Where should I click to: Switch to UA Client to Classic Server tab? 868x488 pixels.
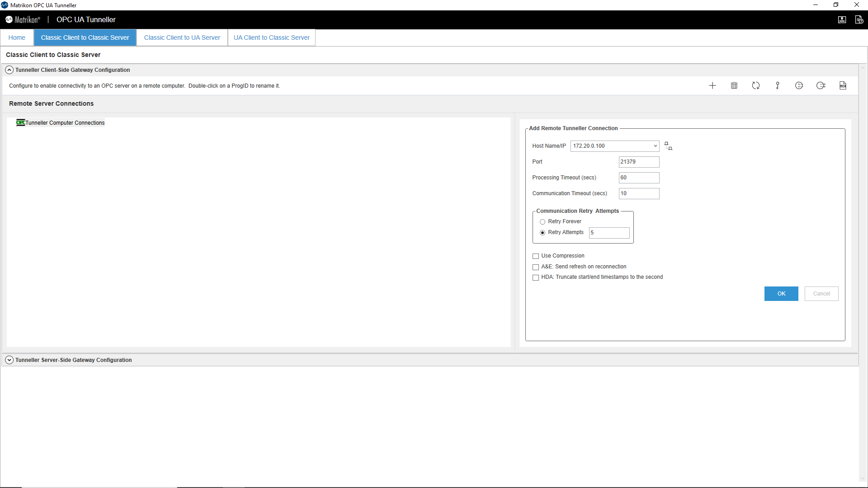point(272,38)
